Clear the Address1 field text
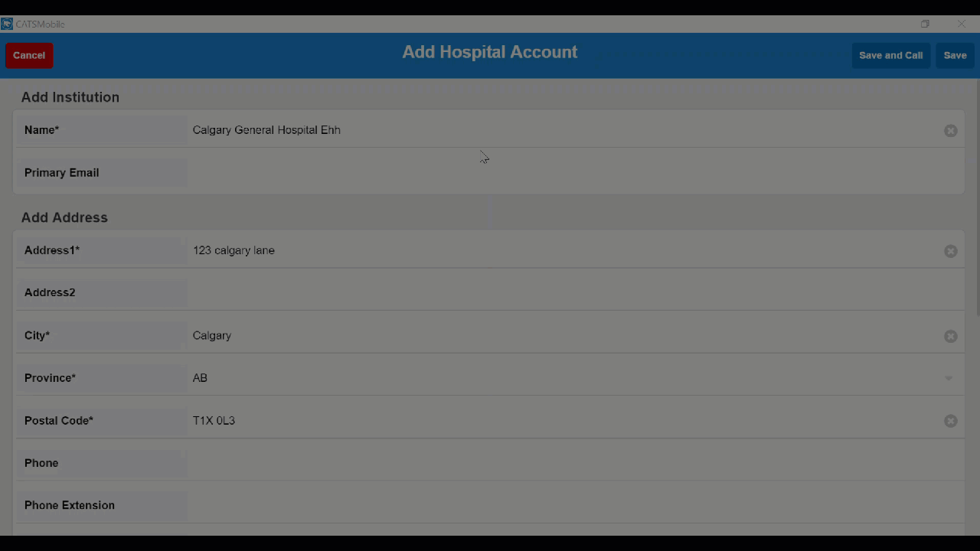 950,251
